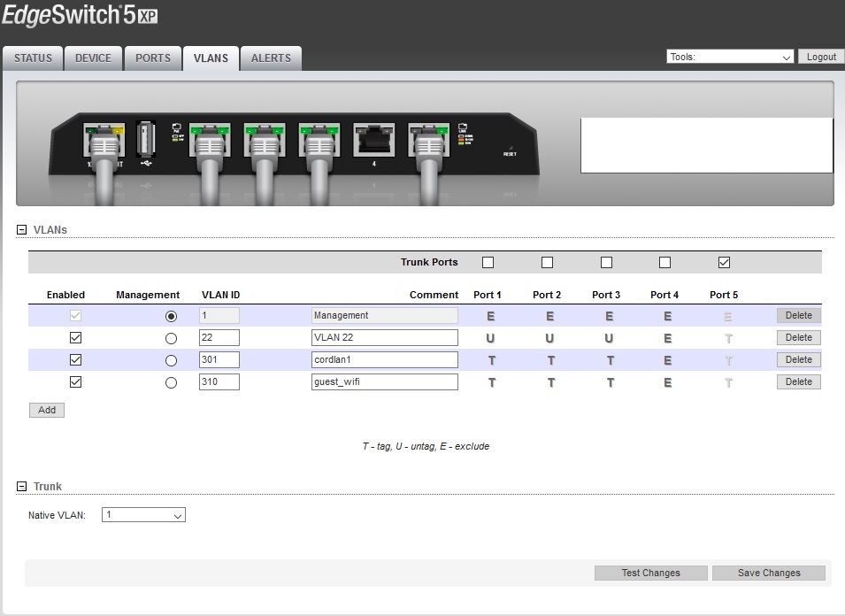Screen dimensions: 845x616
Task: Toggle Port 3 tag mode for cordlan1
Action: (x=610, y=360)
